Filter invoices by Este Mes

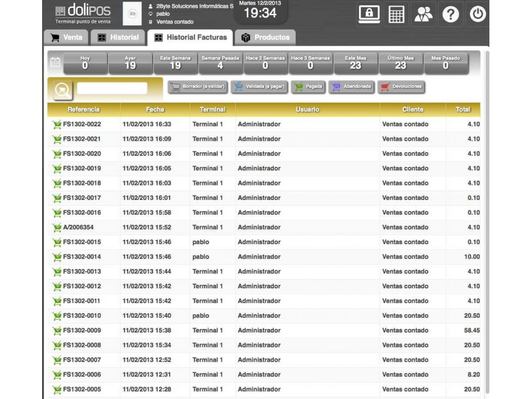pyautogui.click(x=355, y=63)
